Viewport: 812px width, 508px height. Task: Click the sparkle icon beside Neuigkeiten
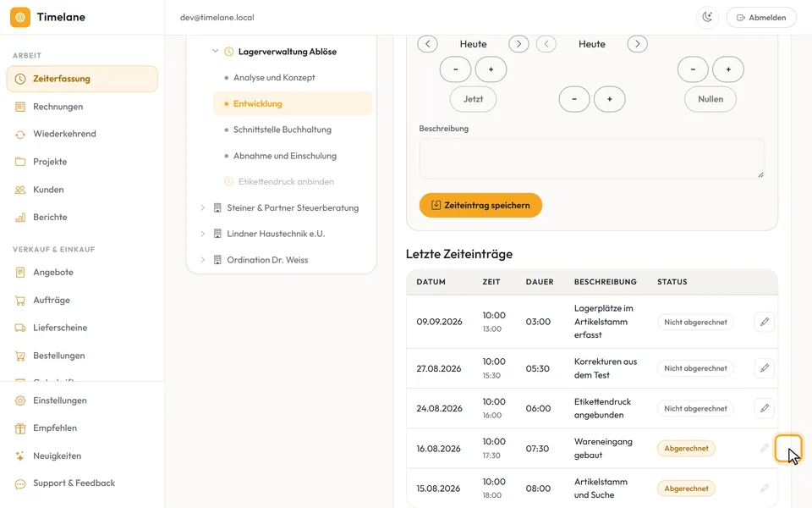(x=20, y=456)
